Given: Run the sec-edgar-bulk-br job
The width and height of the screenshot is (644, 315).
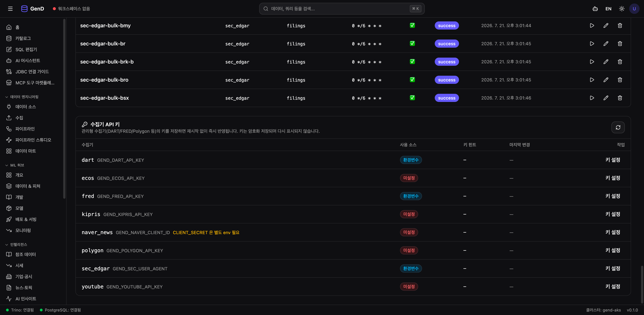Looking at the screenshot, I should (592, 44).
